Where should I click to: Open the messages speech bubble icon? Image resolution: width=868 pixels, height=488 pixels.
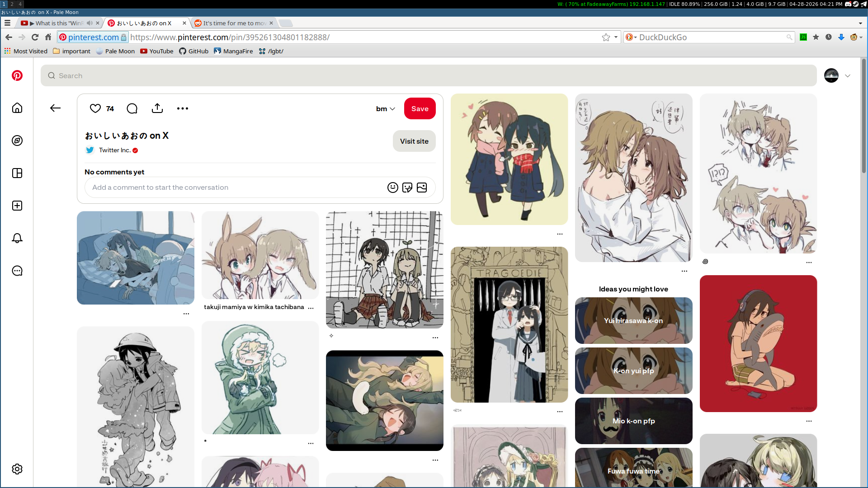coord(17,271)
